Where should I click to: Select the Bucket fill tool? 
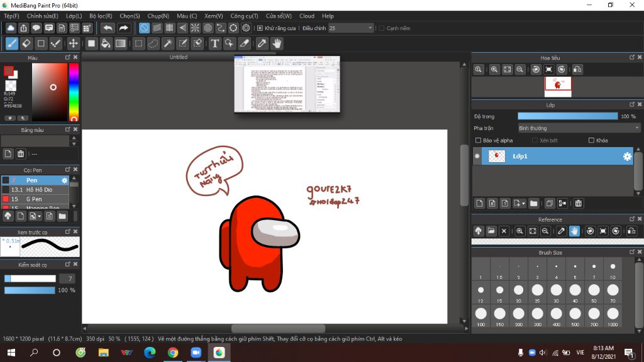[106, 43]
